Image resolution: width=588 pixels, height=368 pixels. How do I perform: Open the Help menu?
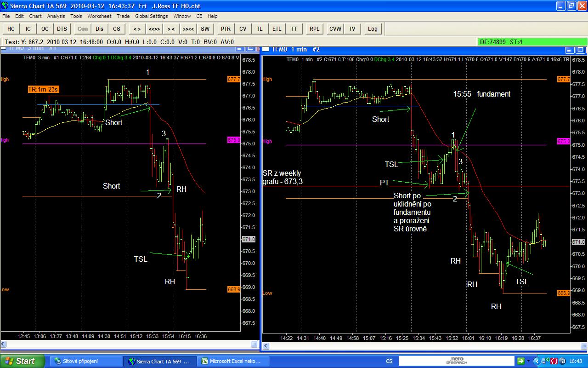point(212,16)
